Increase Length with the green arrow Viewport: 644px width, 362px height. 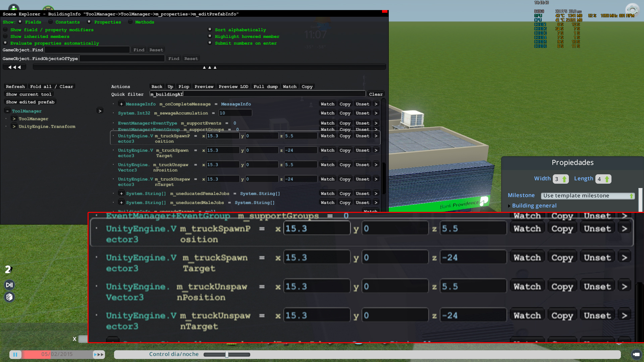pos(607,179)
